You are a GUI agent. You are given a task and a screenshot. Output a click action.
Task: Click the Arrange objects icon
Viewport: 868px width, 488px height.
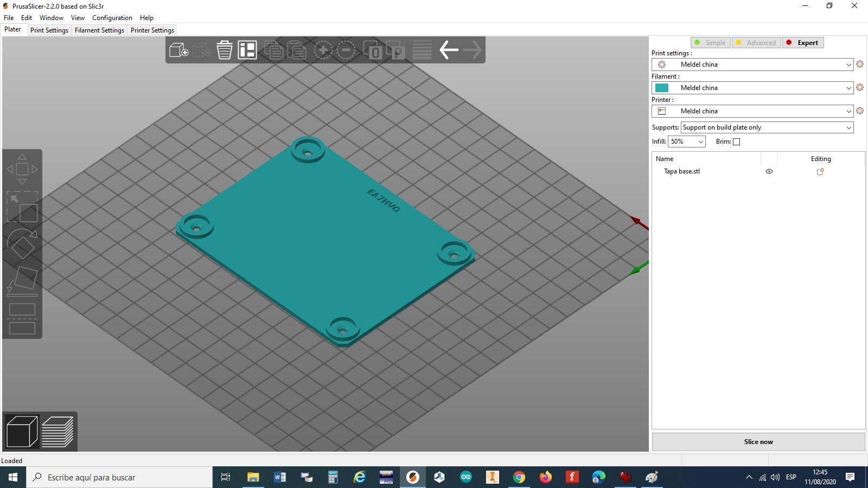tap(247, 50)
